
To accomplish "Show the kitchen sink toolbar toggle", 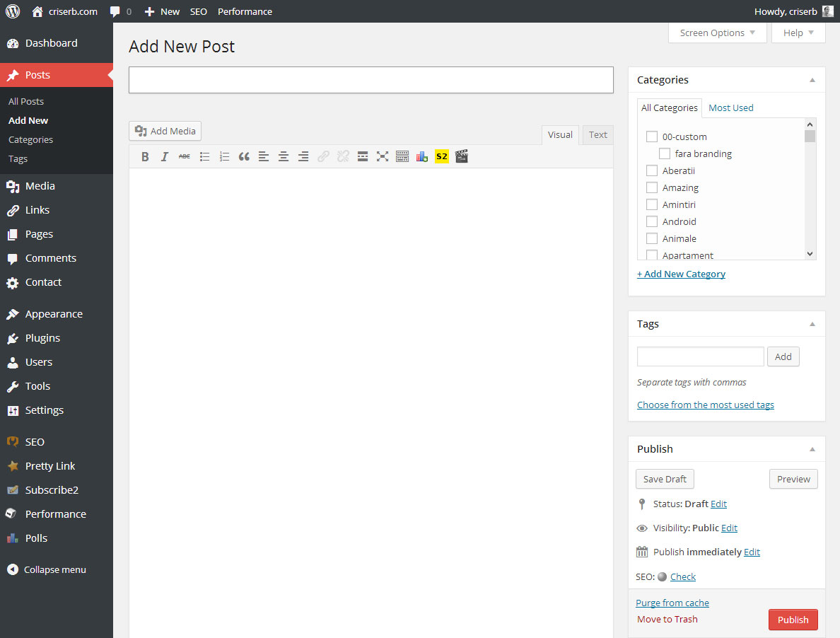I will [x=402, y=156].
